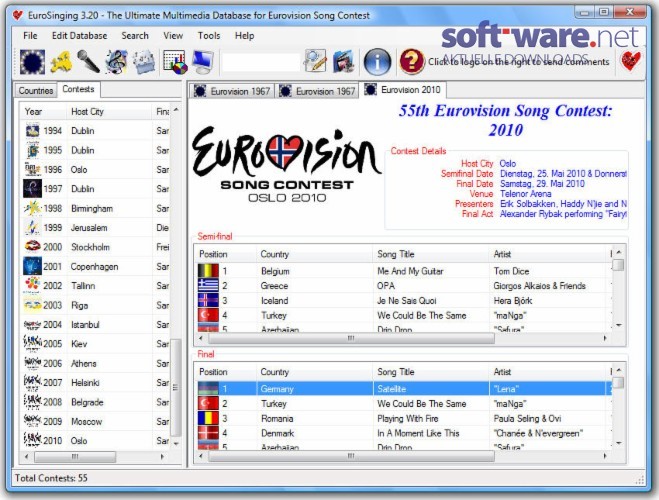Click the Romania flag in Final table
659x500 pixels.
[x=208, y=418]
